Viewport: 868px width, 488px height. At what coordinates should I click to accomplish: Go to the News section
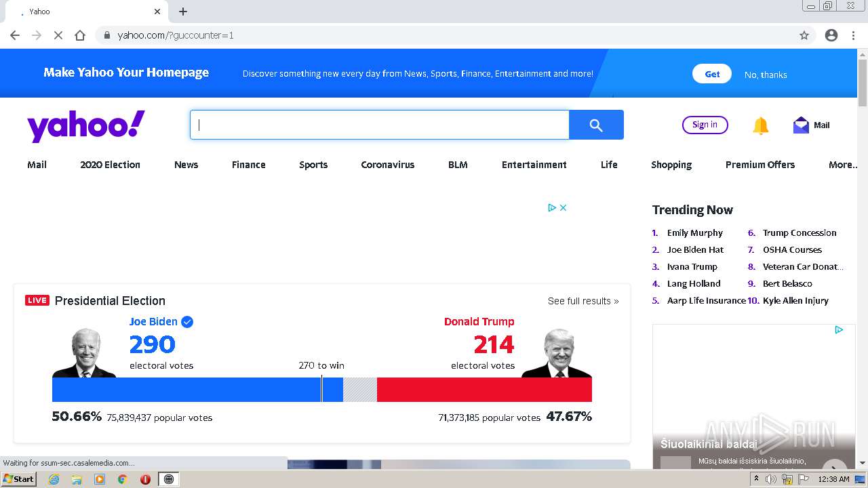point(186,165)
